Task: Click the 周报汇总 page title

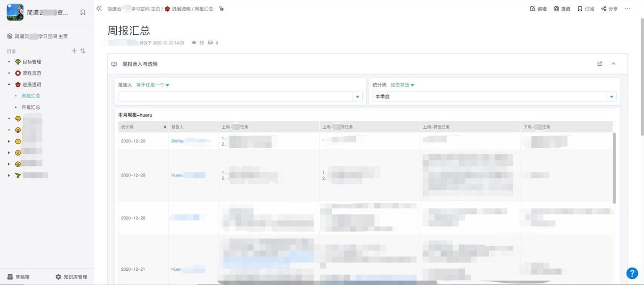Action: pos(129,30)
